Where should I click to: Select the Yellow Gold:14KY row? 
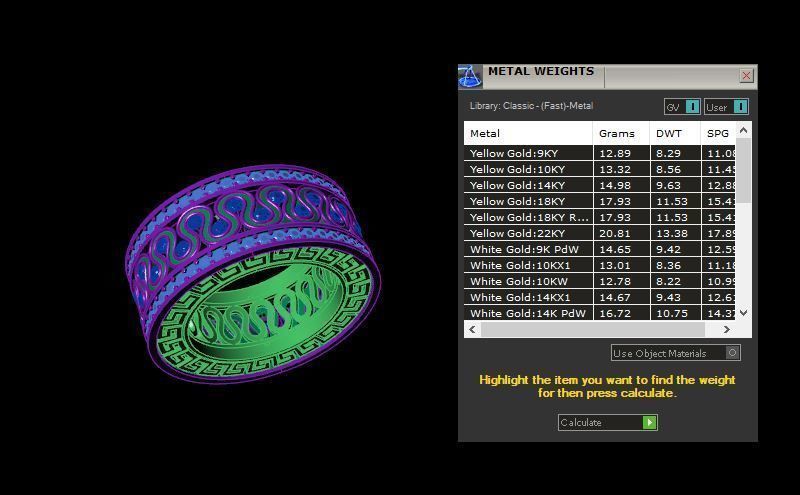pos(600,185)
